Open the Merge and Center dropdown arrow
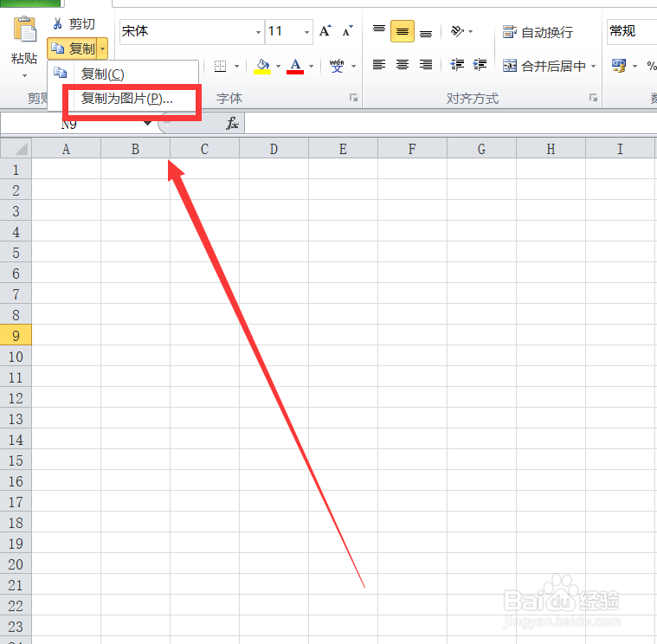This screenshot has height=644, width=657. point(593,66)
